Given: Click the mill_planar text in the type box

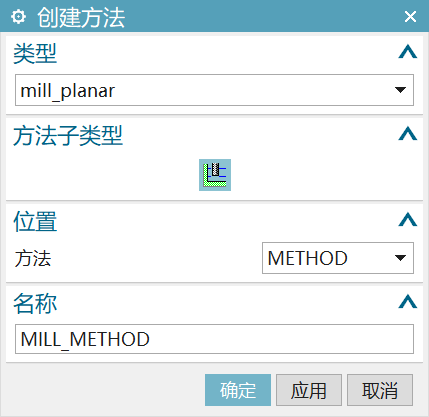Looking at the screenshot, I should pos(68,91).
